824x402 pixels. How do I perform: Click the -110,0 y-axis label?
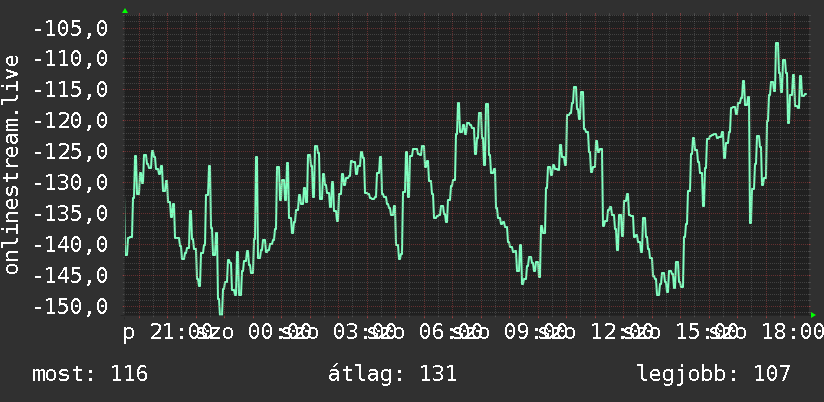[x=70, y=59]
